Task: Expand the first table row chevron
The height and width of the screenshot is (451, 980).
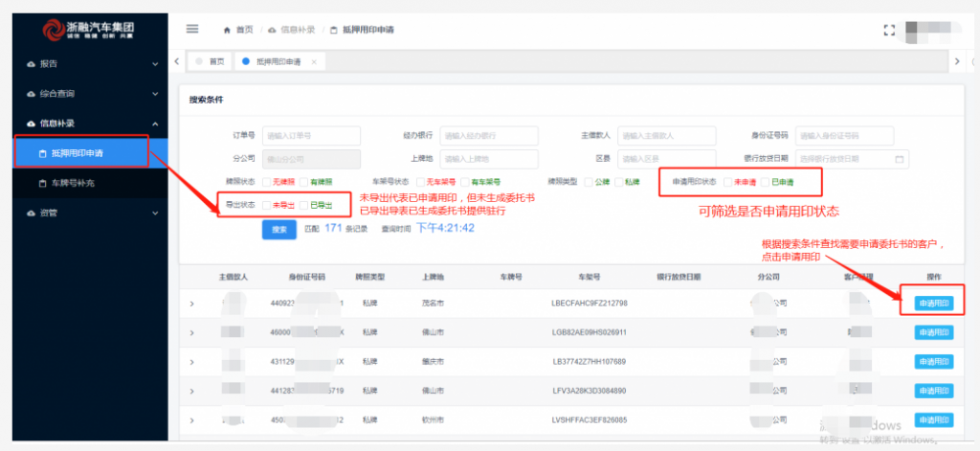Action: (x=191, y=304)
